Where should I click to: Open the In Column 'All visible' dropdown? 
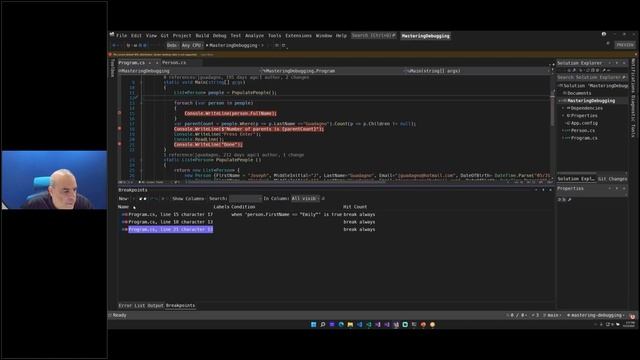[305, 198]
